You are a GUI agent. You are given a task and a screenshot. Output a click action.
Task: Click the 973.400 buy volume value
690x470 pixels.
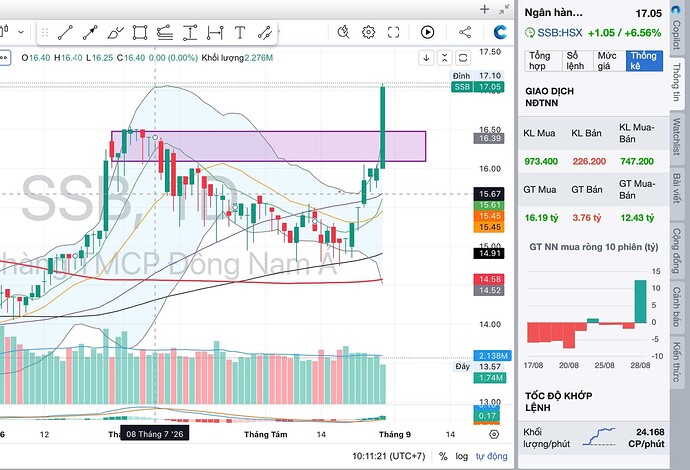tap(541, 162)
